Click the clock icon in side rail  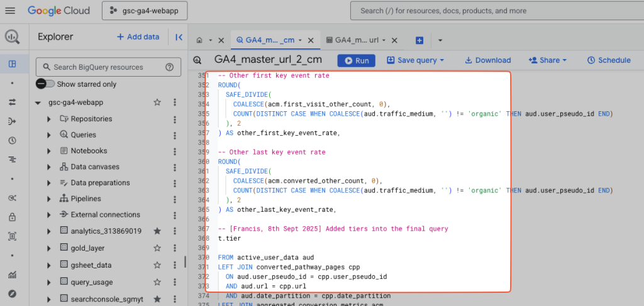(x=13, y=141)
